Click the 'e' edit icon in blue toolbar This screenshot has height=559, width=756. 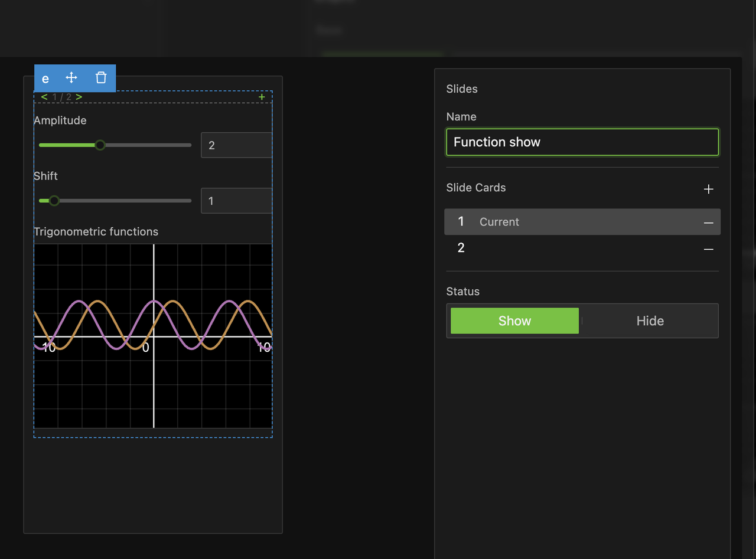click(45, 79)
